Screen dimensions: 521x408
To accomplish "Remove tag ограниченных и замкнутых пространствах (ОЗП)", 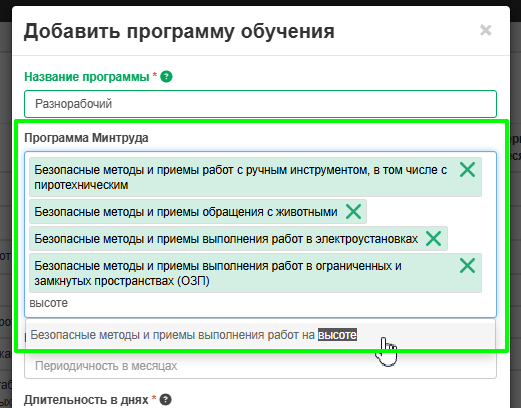I will (467, 266).
